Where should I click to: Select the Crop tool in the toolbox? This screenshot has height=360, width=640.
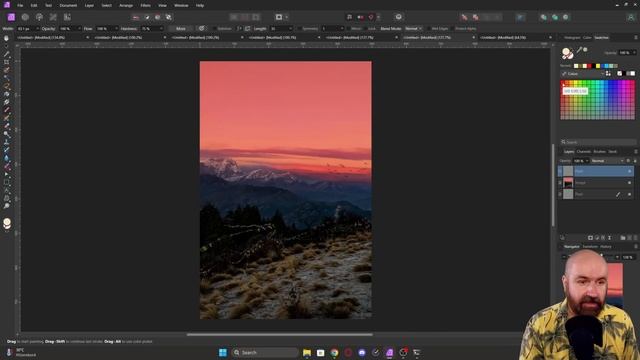click(7, 62)
